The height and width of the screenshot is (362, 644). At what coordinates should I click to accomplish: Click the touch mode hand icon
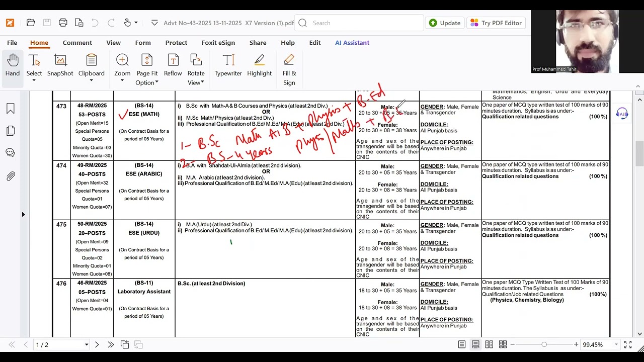pos(127,23)
